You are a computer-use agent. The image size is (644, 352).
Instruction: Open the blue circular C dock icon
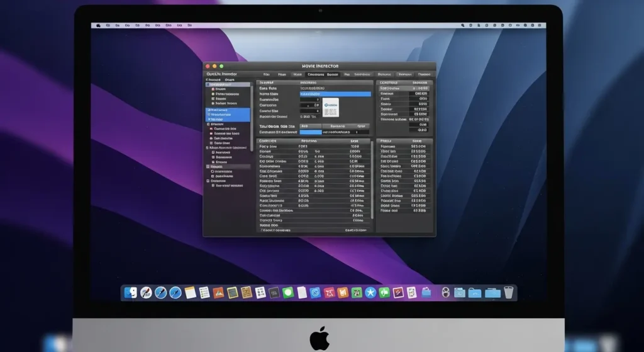click(x=316, y=292)
